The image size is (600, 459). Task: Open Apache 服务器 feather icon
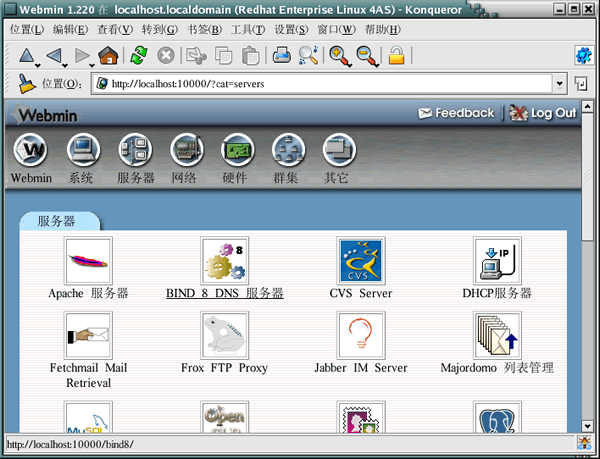point(88,260)
